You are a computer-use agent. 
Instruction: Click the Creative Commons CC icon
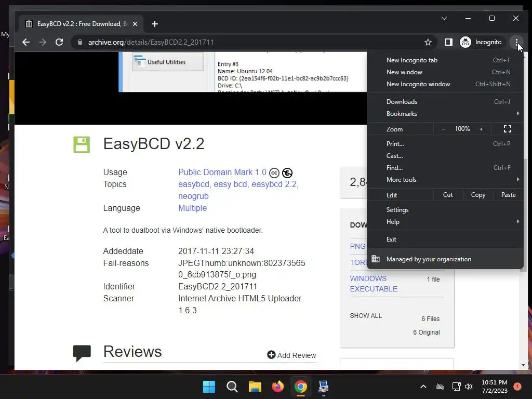click(274, 173)
